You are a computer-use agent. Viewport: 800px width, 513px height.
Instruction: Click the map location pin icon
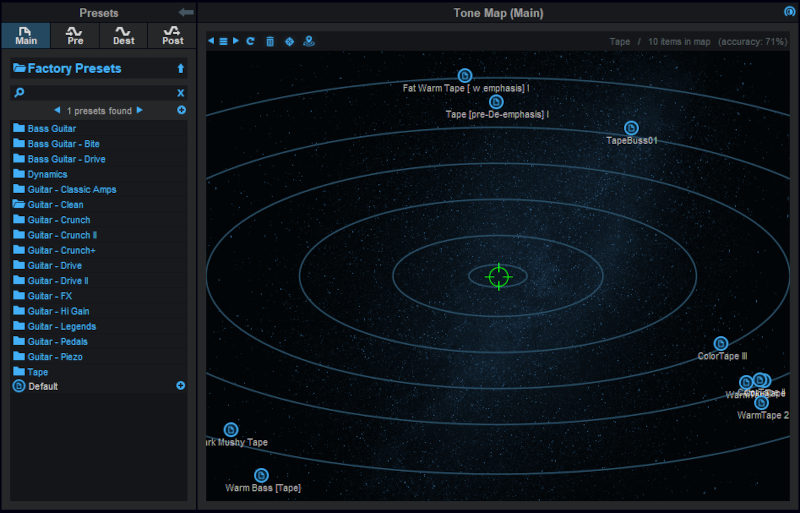308,41
